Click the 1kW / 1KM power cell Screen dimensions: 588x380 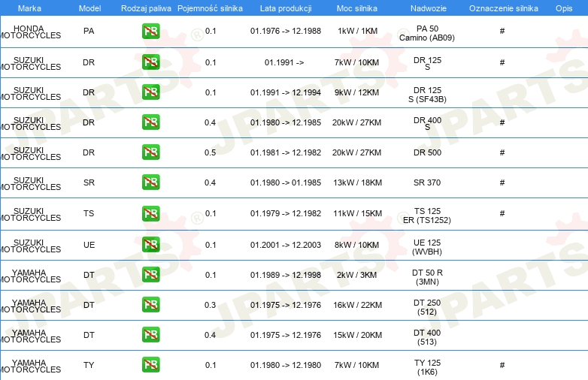point(357,31)
